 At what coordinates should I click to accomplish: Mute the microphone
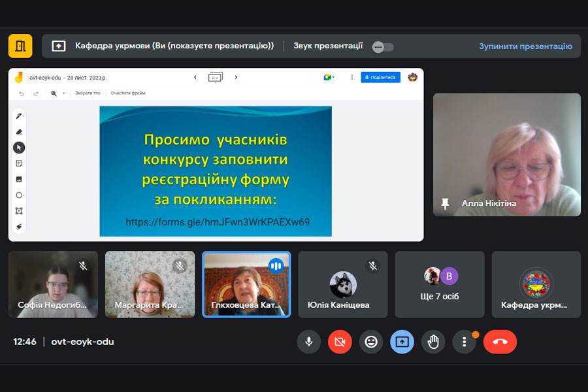tap(308, 342)
